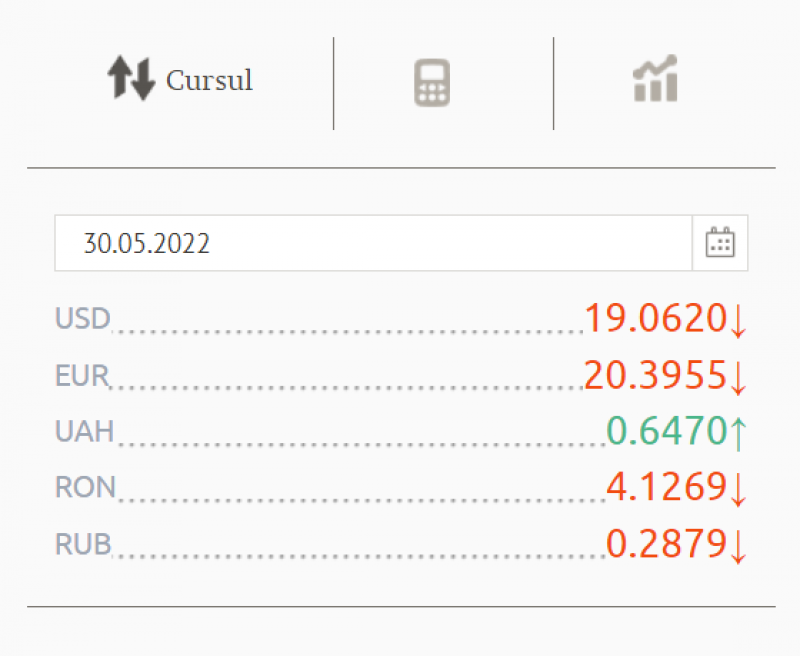Click the RON rate 4.1269
800x656 pixels.
click(666, 487)
